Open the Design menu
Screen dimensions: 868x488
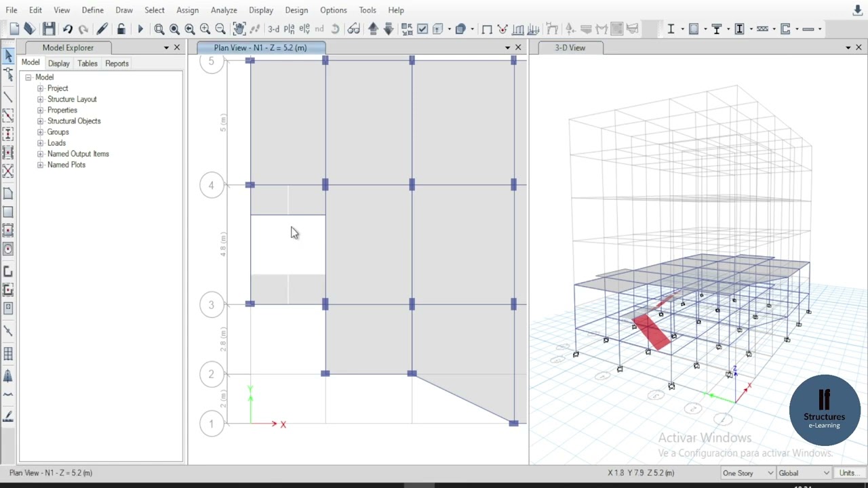(x=296, y=10)
